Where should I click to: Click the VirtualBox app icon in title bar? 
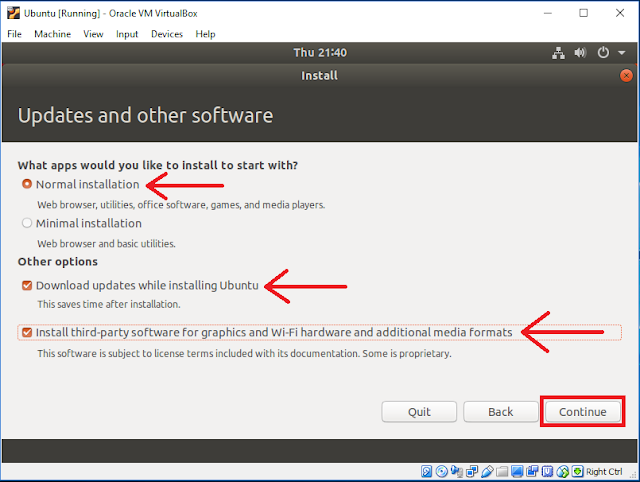(13, 13)
